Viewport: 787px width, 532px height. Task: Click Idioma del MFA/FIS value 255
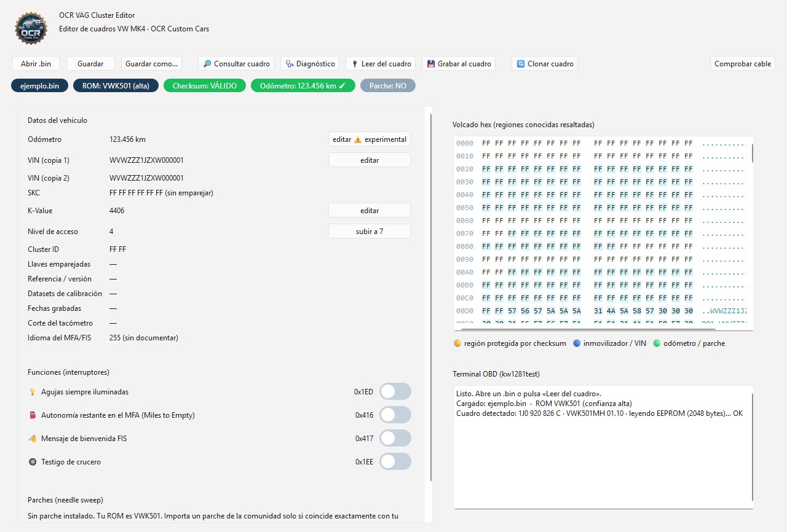tap(143, 338)
